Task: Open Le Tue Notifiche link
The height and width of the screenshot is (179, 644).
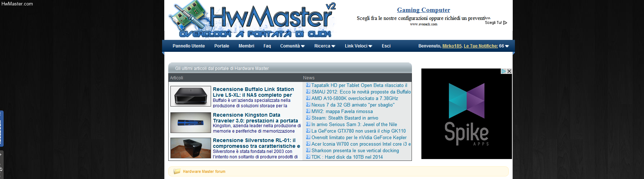Action: tap(481, 46)
